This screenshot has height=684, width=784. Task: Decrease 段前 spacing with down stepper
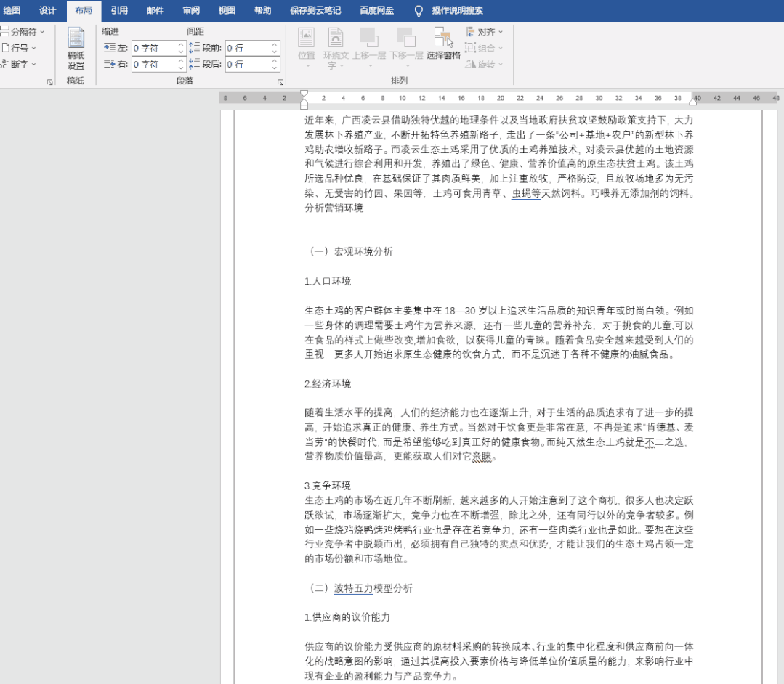tap(275, 52)
